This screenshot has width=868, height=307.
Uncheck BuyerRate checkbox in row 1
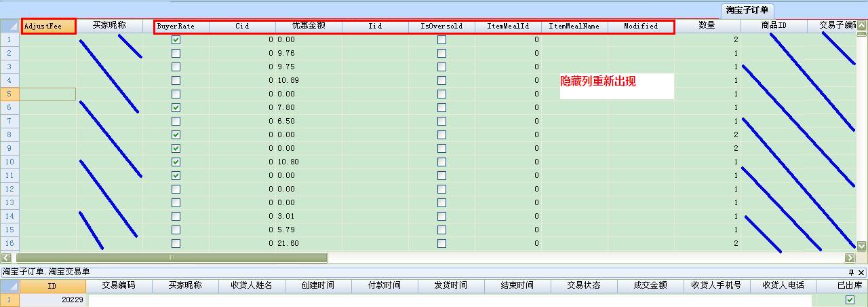(176, 40)
